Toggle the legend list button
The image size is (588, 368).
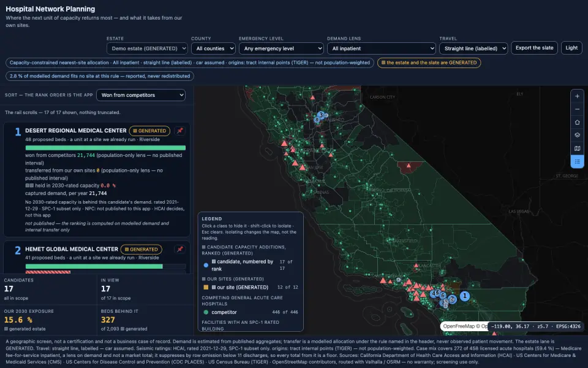(577, 161)
